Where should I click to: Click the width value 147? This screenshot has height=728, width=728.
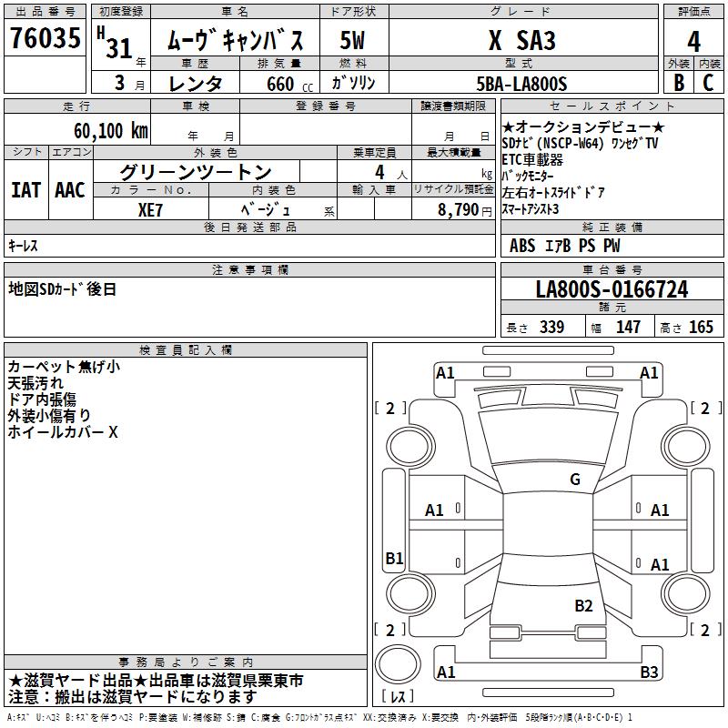(x=628, y=328)
